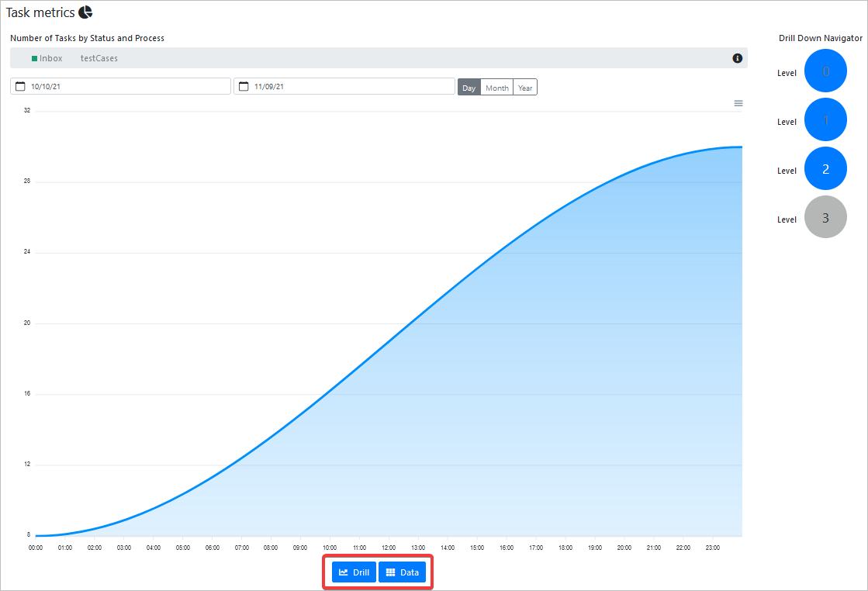
Task: Click the gray Level 3 circle
Action: (825, 218)
